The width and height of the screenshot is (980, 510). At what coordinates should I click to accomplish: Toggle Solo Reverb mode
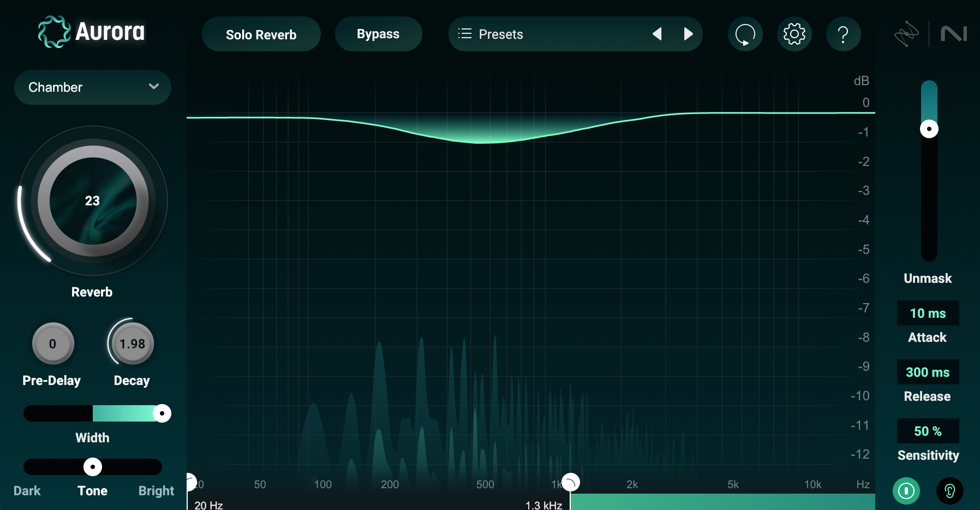(261, 34)
